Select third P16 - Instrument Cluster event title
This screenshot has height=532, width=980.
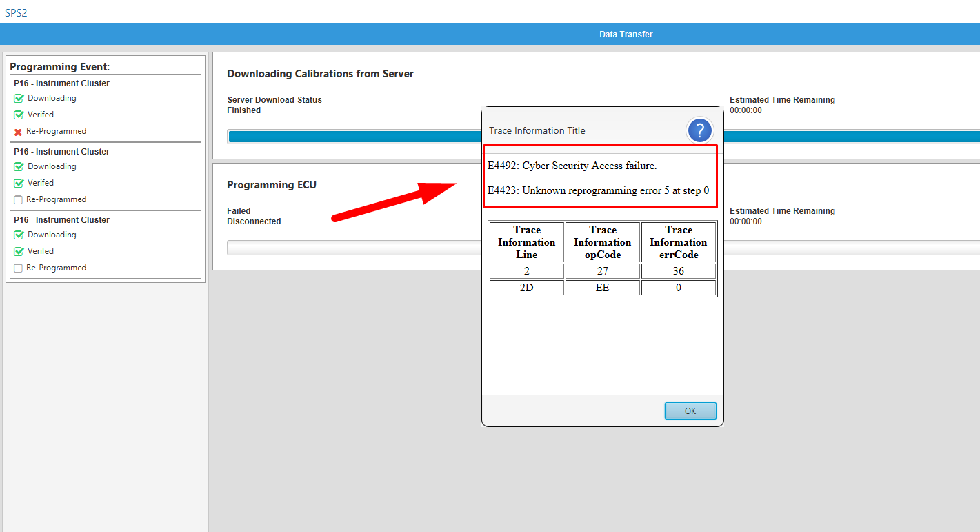[x=61, y=220]
